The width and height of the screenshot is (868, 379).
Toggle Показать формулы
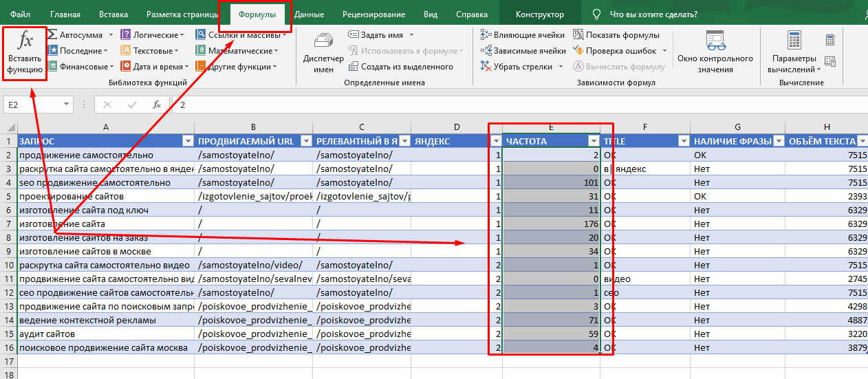tap(616, 34)
